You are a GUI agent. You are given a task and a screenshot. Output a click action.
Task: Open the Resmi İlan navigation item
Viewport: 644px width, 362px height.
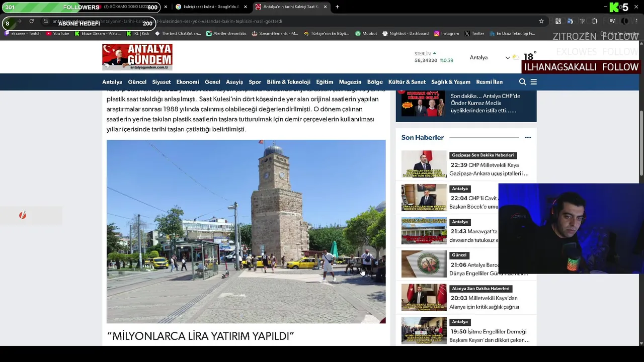coord(490,82)
